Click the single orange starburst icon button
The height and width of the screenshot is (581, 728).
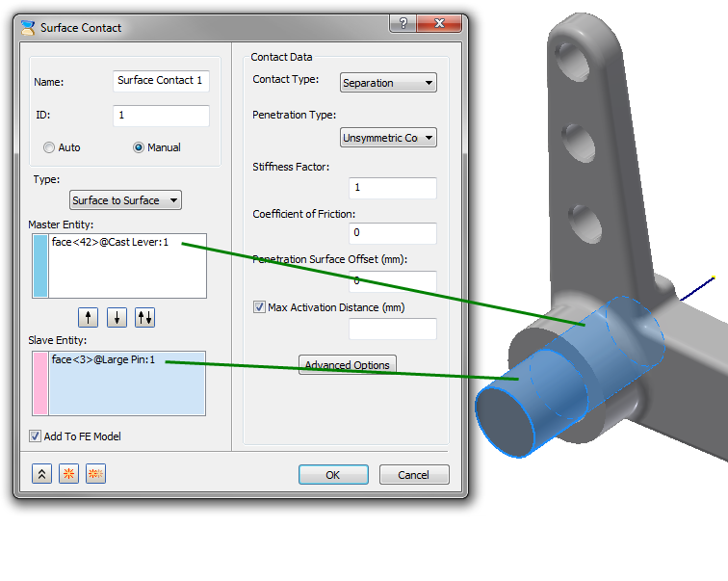68,474
